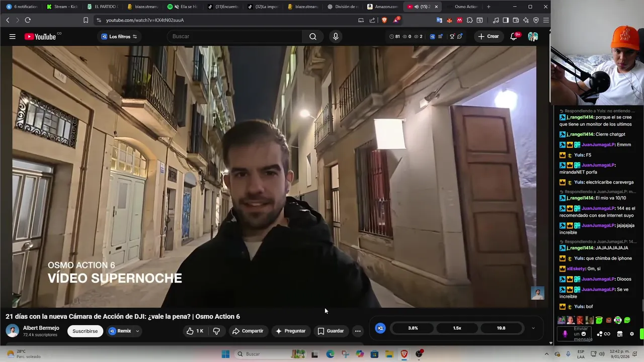The image size is (644, 362).
Task: Show hidden system tray icons chevron
Action: pos(547,354)
